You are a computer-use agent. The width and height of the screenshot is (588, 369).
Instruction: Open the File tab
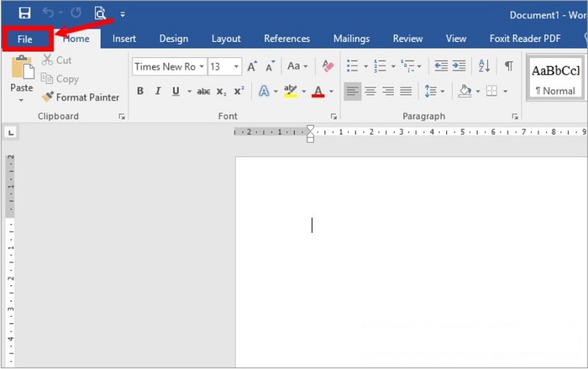25,39
